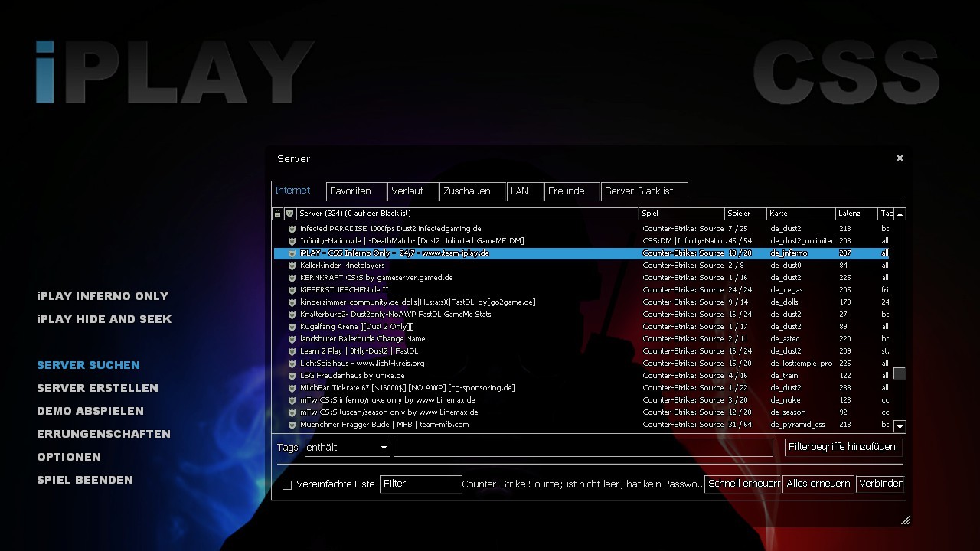Click the server list scroll up arrow
Viewport: 980px width, 551px height.
coord(900,214)
